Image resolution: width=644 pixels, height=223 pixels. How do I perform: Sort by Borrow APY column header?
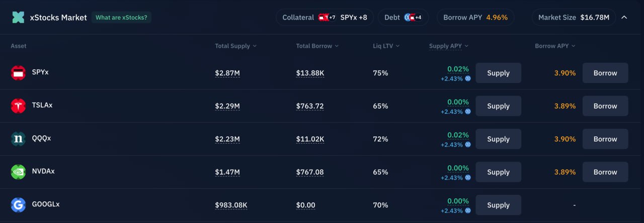[x=555, y=46]
